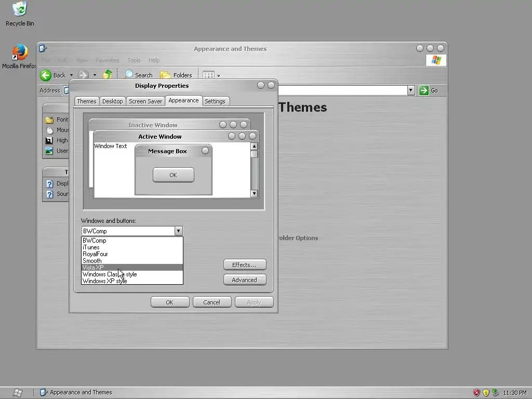Click the red security shield tray icon
Viewport: 532px width, 399px height.
(477, 393)
